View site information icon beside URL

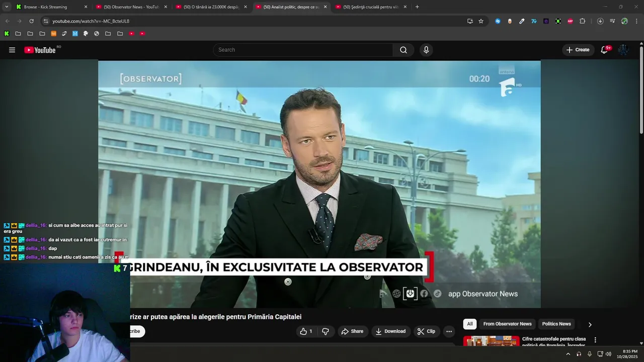[46, 21]
